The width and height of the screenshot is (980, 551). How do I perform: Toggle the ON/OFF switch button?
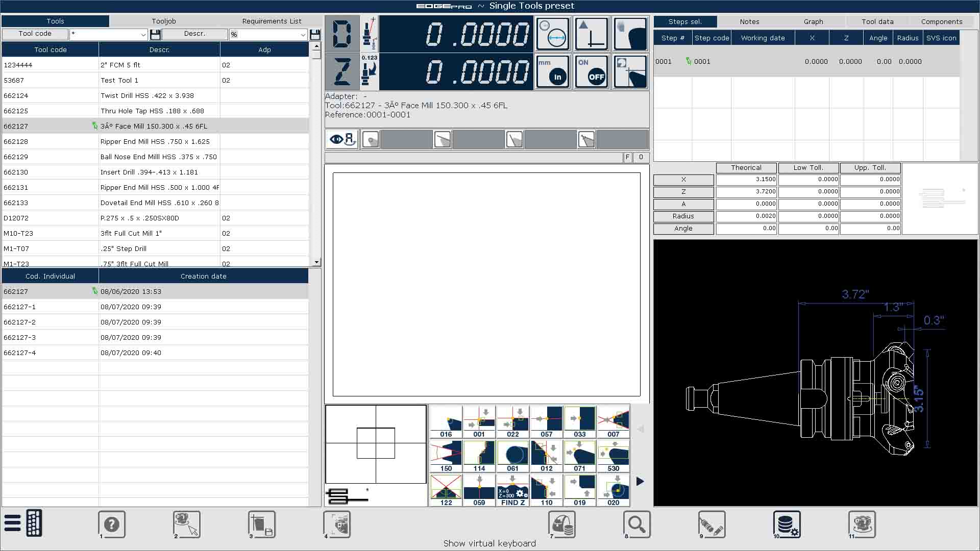tap(591, 71)
